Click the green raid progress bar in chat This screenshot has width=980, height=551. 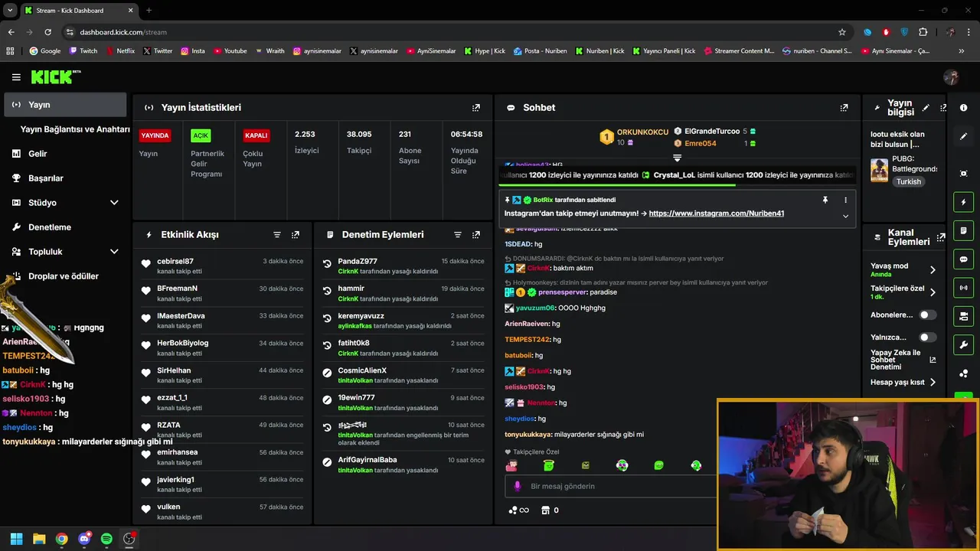[617, 184]
